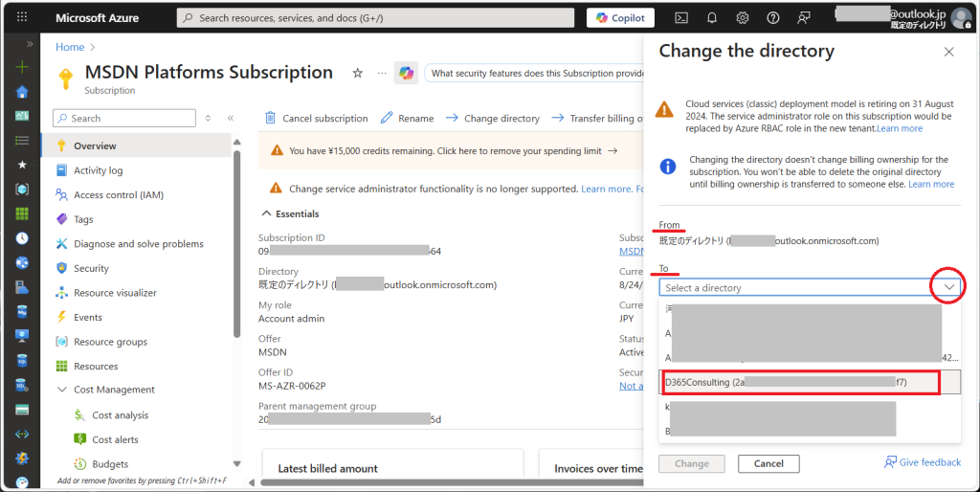The image size is (980, 492).
Task: Click the feedback icon in top header
Action: click(x=804, y=17)
